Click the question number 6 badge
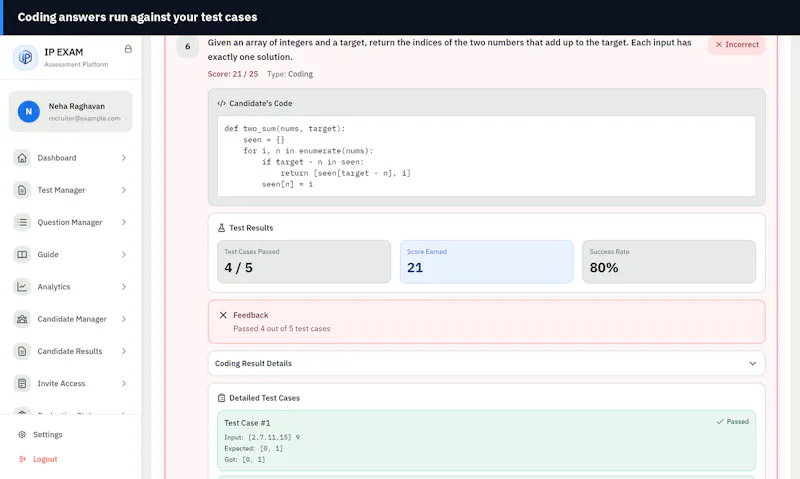The height and width of the screenshot is (479, 800). 187,46
